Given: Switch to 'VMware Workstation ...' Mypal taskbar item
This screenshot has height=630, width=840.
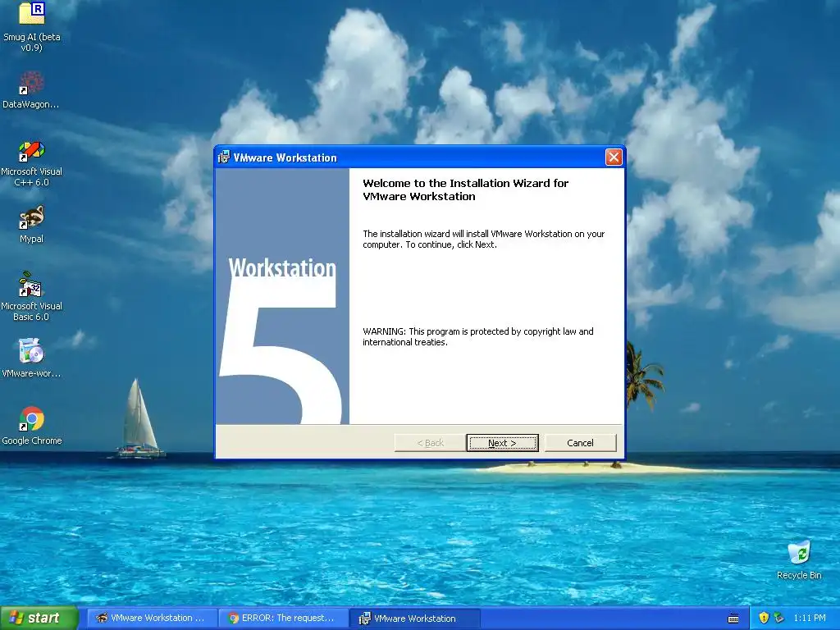Looking at the screenshot, I should (x=151, y=619).
